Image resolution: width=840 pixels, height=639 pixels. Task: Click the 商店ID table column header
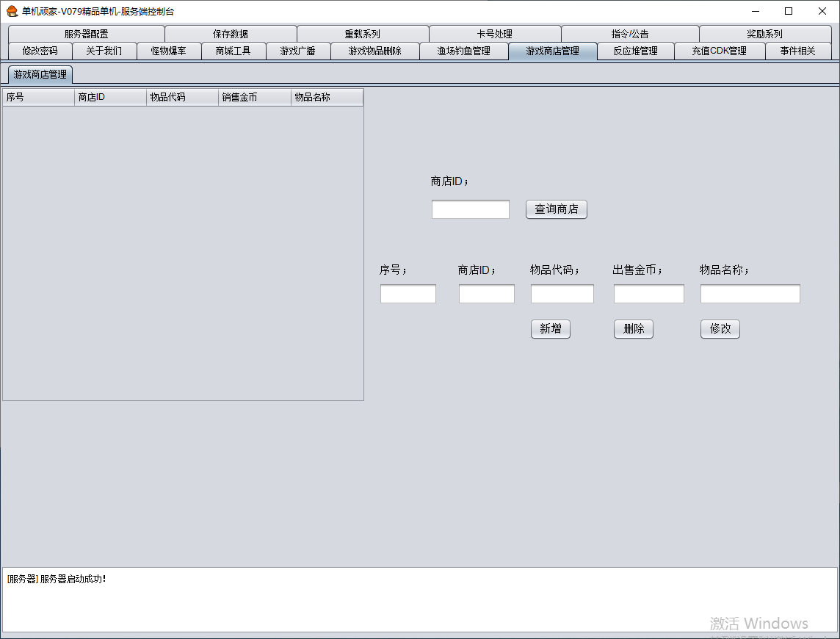click(x=110, y=97)
